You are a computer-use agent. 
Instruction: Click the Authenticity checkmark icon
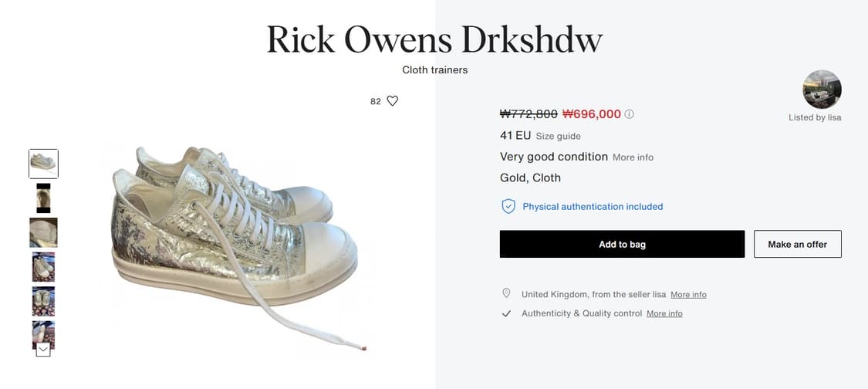click(506, 313)
